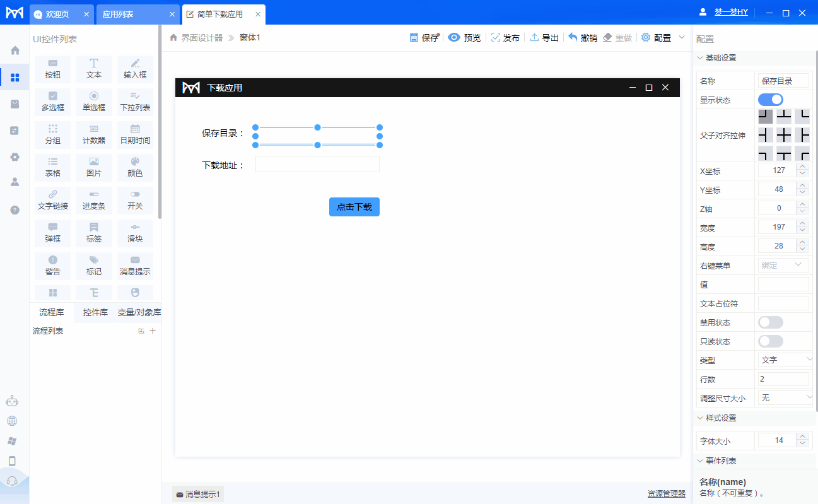The width and height of the screenshot is (818, 504).
Task: Open the globe icon at sidebar bottom
Action: pyautogui.click(x=12, y=421)
